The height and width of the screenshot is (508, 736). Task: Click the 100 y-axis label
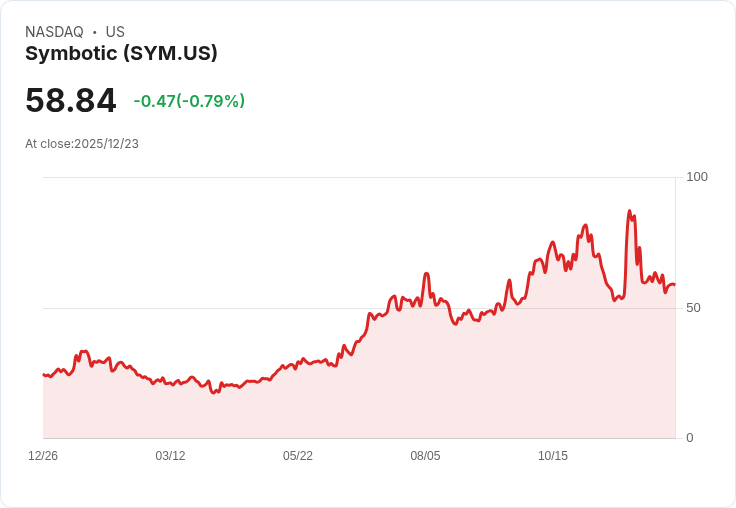coord(697,177)
